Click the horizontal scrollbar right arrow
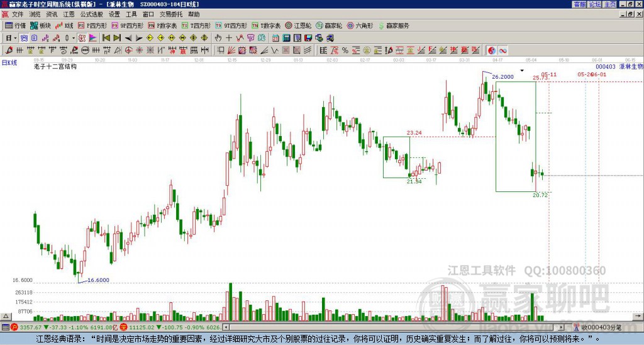Image resolution: width=644 pixels, height=345 pixels. point(562,327)
